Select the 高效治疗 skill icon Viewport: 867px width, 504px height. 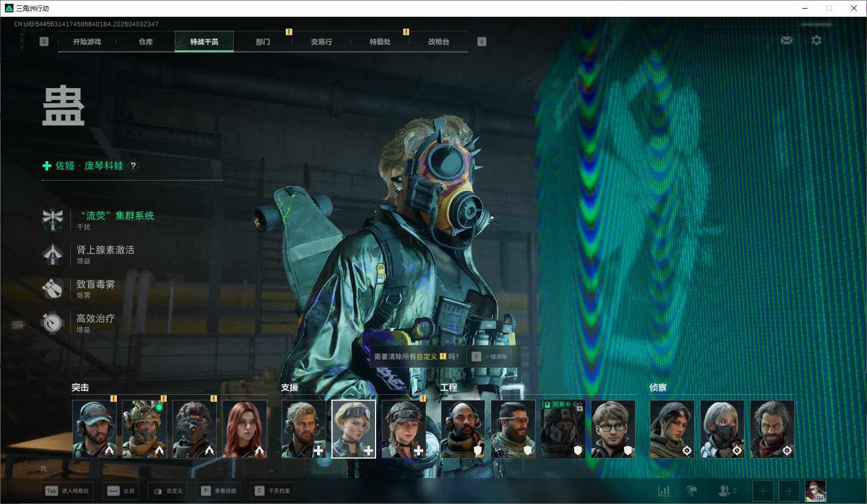point(52,322)
